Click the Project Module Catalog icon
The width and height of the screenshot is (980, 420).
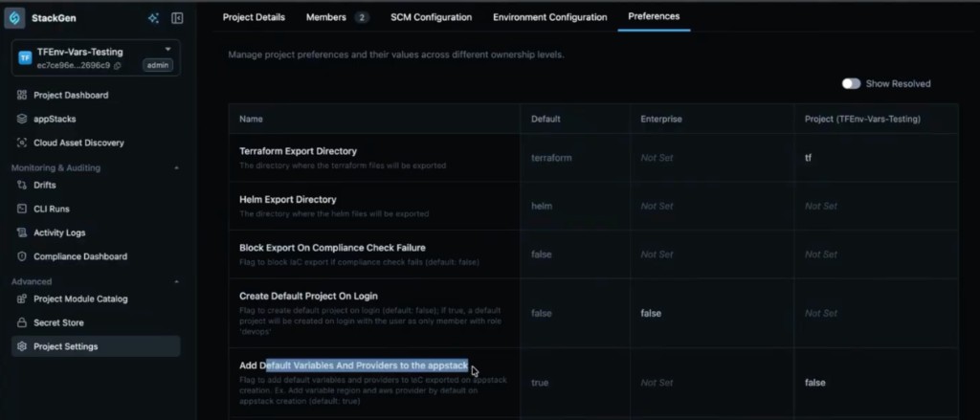point(22,298)
